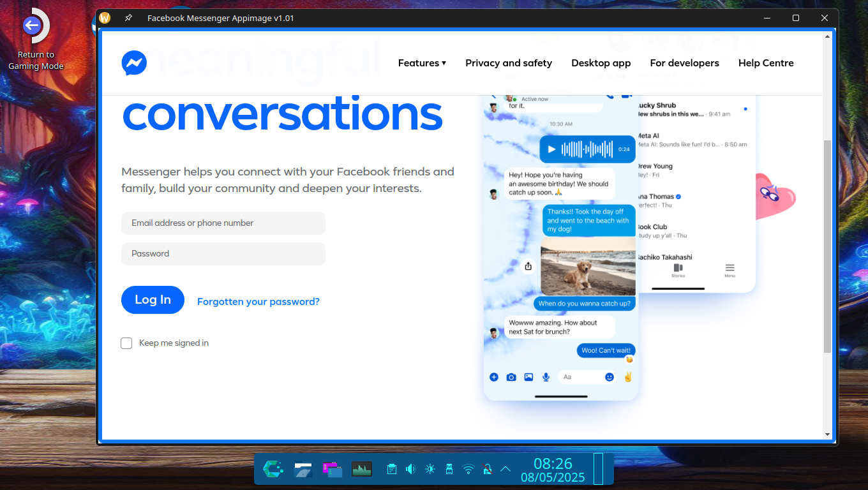This screenshot has width=868, height=490.
Task: Tick the Keep me signed in checkbox
Action: coord(126,343)
